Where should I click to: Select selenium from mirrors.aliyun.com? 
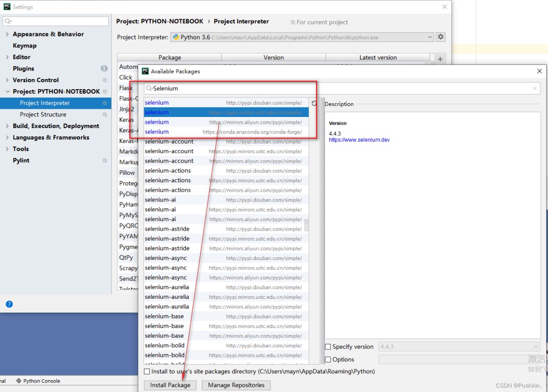(226, 122)
